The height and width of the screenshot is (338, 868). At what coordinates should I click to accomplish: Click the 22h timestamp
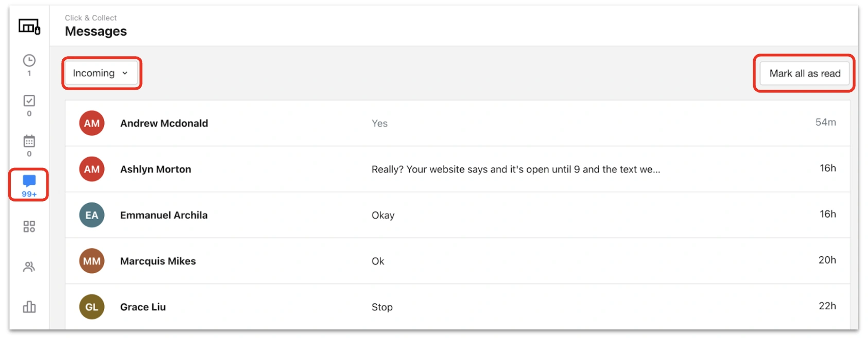tap(827, 306)
